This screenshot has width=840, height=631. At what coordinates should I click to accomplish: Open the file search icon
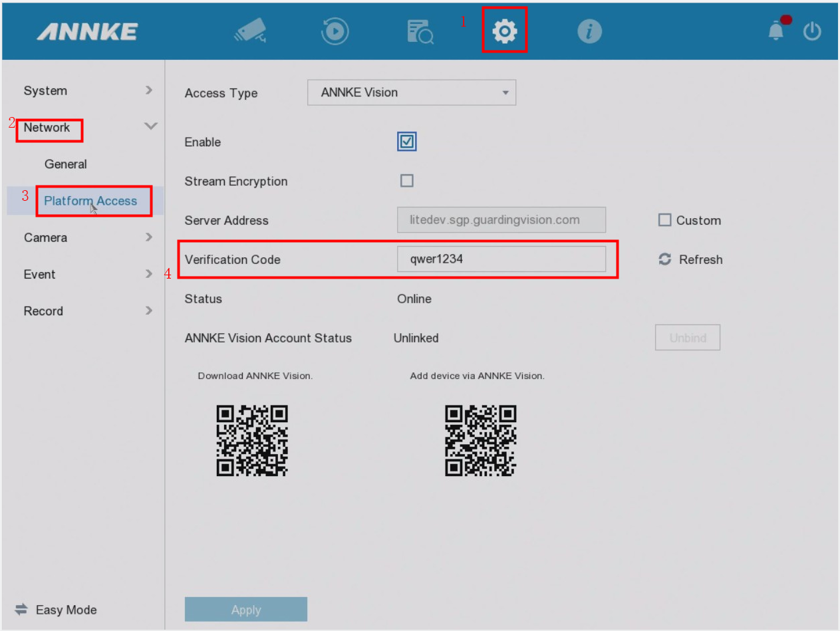coord(420,31)
